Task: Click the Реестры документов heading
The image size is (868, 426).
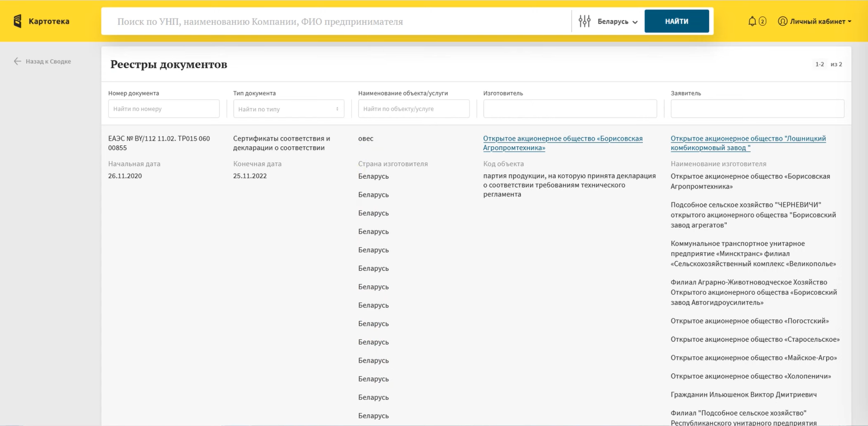Action: 168,64
